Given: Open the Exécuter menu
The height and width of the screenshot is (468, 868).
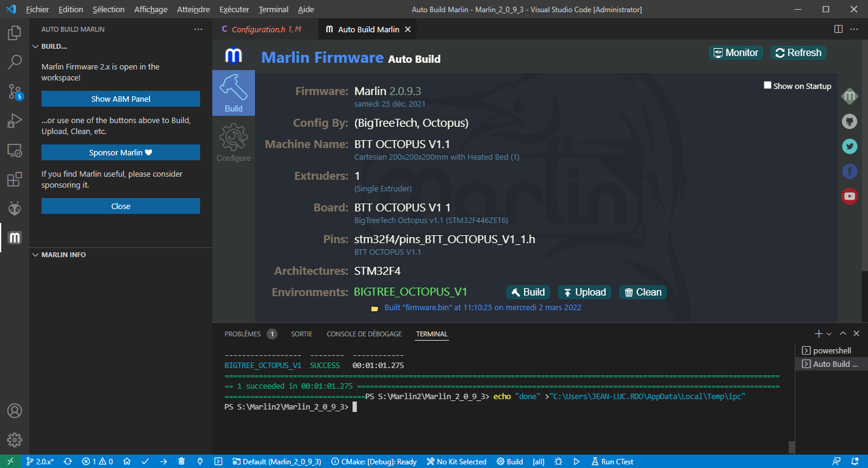Looking at the screenshot, I should (x=234, y=10).
